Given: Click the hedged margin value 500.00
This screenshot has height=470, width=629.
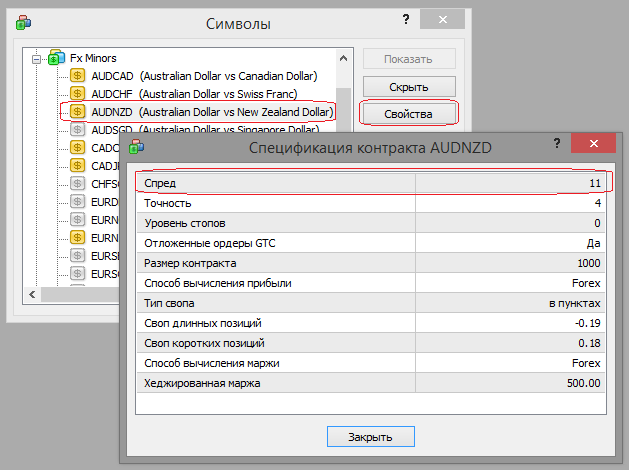Looking at the screenshot, I should [x=584, y=383].
